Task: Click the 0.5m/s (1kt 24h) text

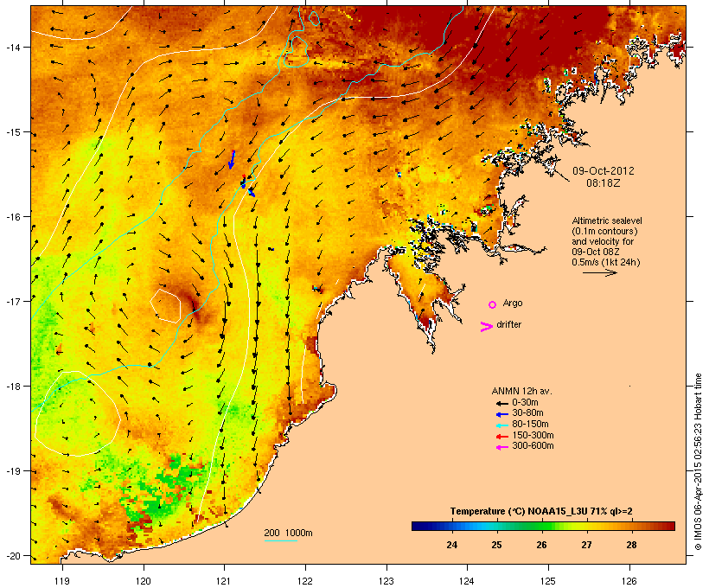Action: point(606,262)
